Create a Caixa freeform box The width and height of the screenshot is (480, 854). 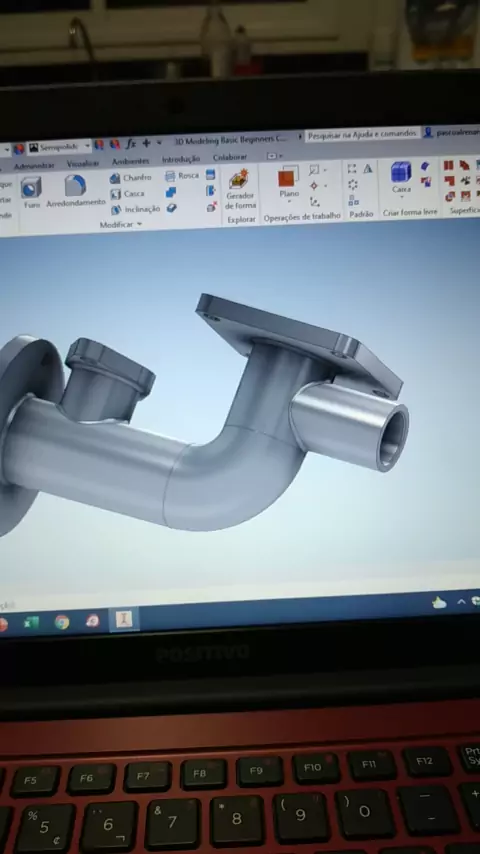tap(402, 177)
